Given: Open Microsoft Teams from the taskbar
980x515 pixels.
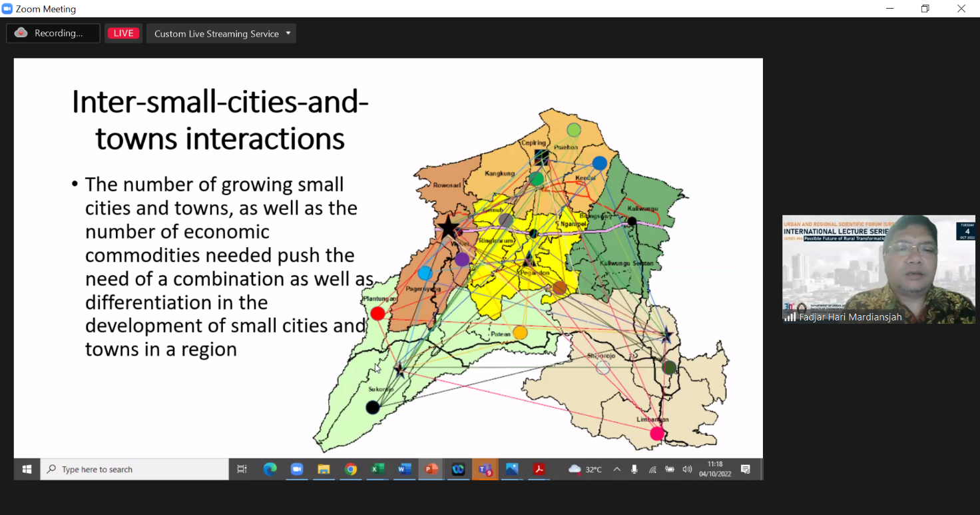Looking at the screenshot, I should tap(485, 470).
